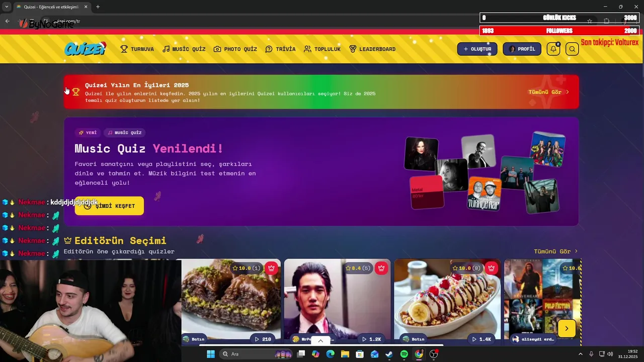
Task: Click the 10.0 (9) star rating badge
Action: pyautogui.click(x=467, y=268)
